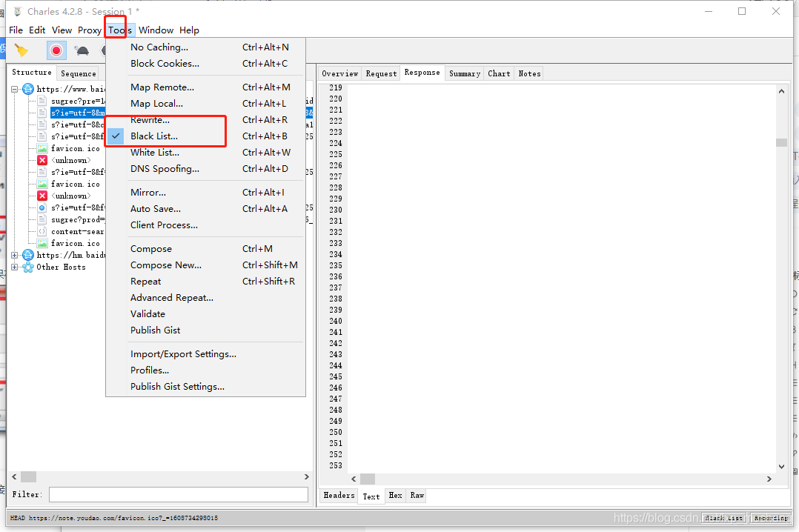799x532 pixels.
Task: Select Map Local... in the menu
Action: point(205,104)
